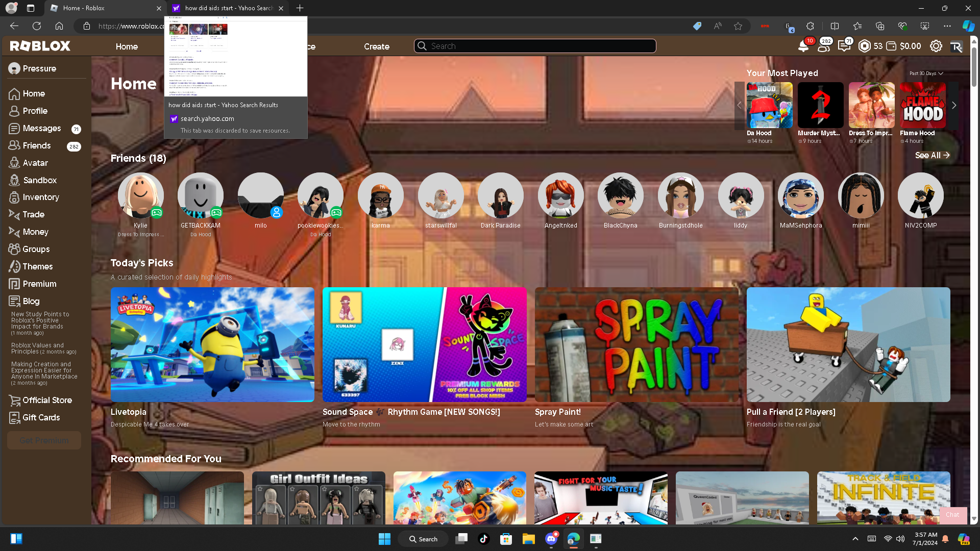The width and height of the screenshot is (980, 551).
Task: Open Roblox settings gear
Action: 936,46
